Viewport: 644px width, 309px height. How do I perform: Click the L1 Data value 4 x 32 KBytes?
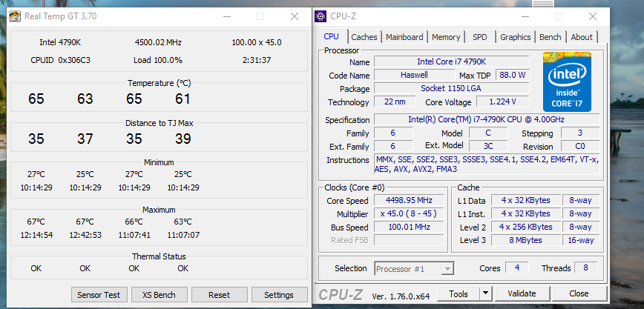[x=526, y=200]
